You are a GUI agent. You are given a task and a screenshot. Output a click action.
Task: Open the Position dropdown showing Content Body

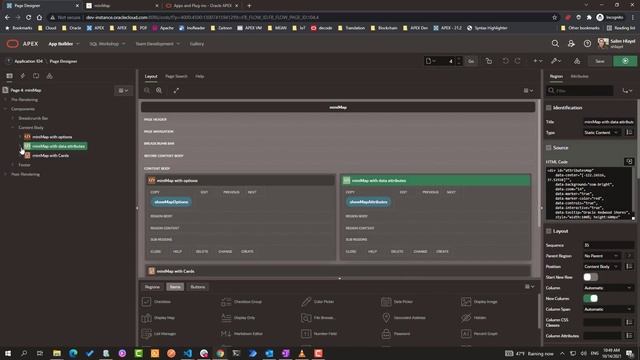(602, 267)
